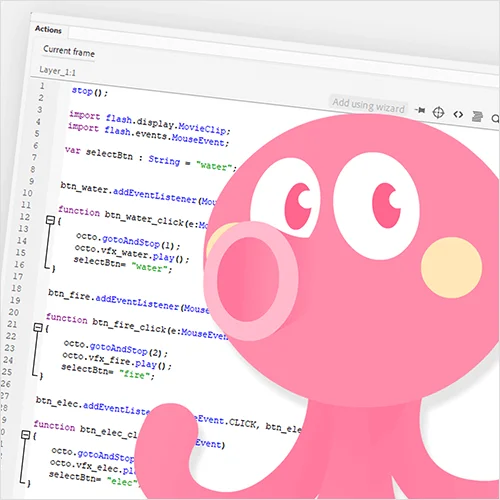Click the Format Code icon
This screenshot has height=500, width=500.
click(477, 116)
